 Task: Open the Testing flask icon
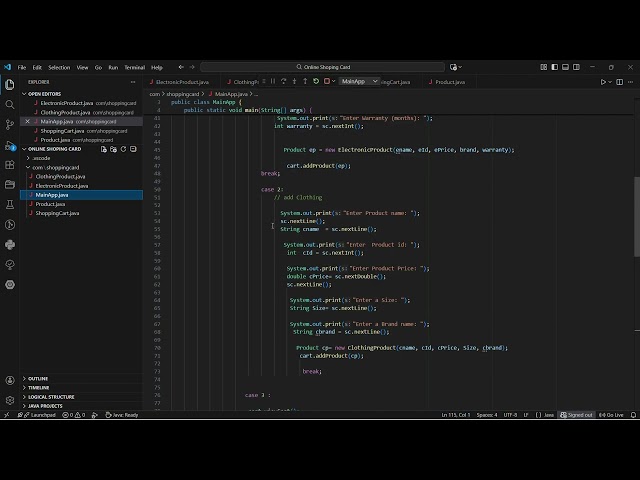tap(10, 204)
